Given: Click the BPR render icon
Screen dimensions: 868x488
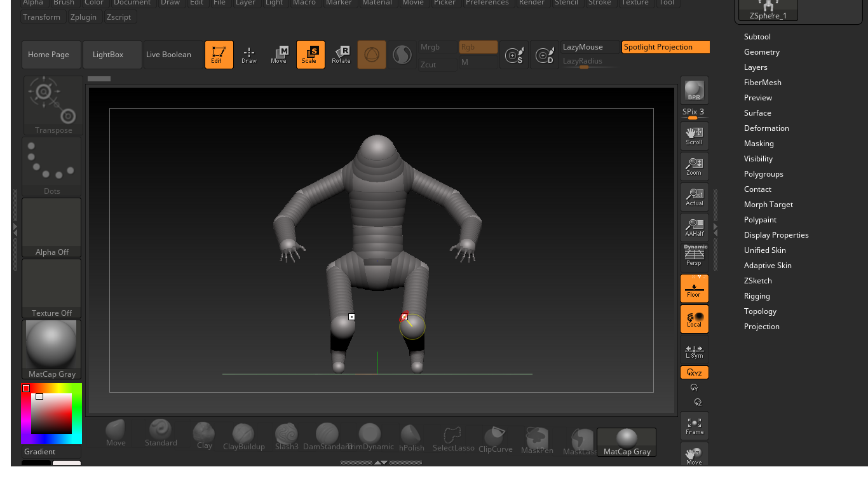Looking at the screenshot, I should click(x=694, y=91).
